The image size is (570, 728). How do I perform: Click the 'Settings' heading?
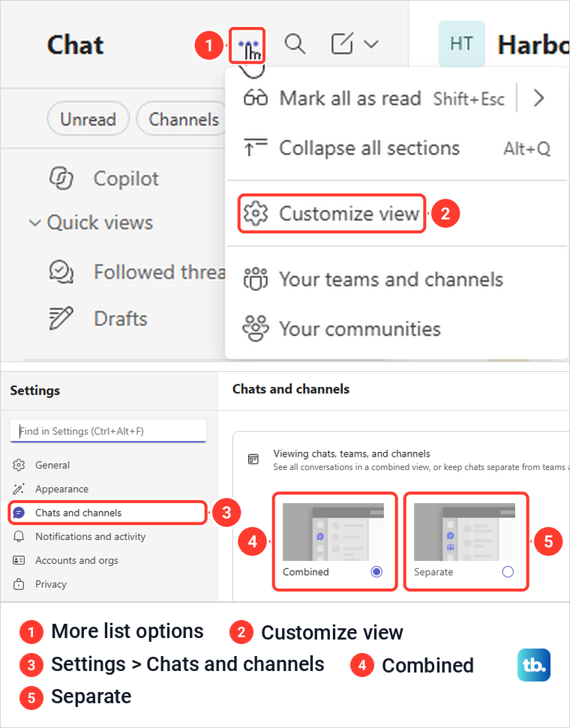click(x=34, y=391)
